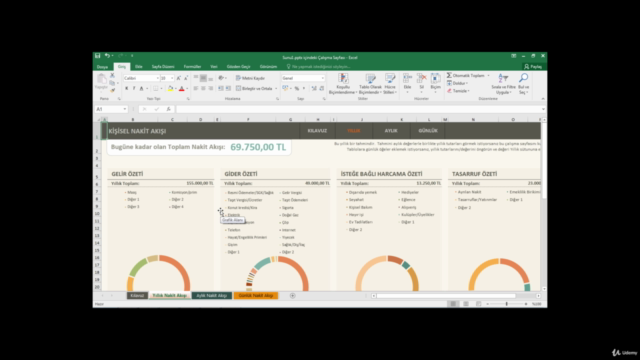Viewport: 640px width, 360px height.
Task: Switch to Gözden Geçir tab
Action: click(238, 67)
